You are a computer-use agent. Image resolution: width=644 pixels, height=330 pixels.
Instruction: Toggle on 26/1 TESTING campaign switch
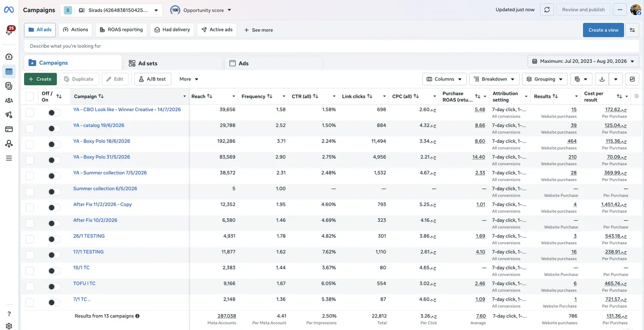[x=54, y=239]
